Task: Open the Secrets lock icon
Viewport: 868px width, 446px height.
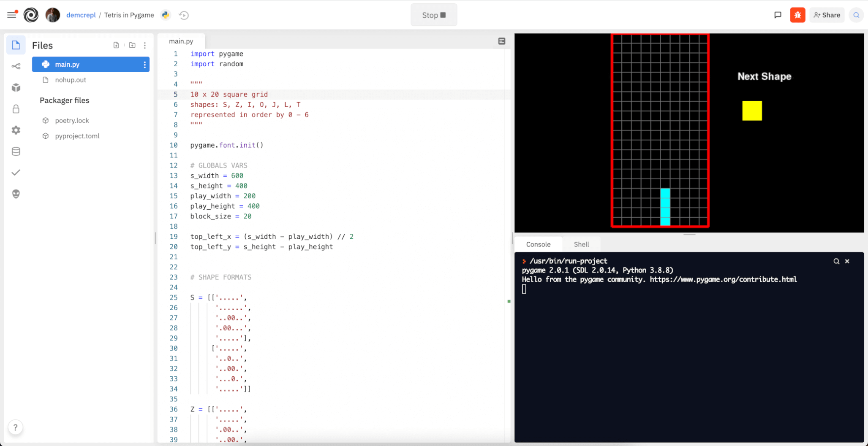Action: pyautogui.click(x=16, y=109)
